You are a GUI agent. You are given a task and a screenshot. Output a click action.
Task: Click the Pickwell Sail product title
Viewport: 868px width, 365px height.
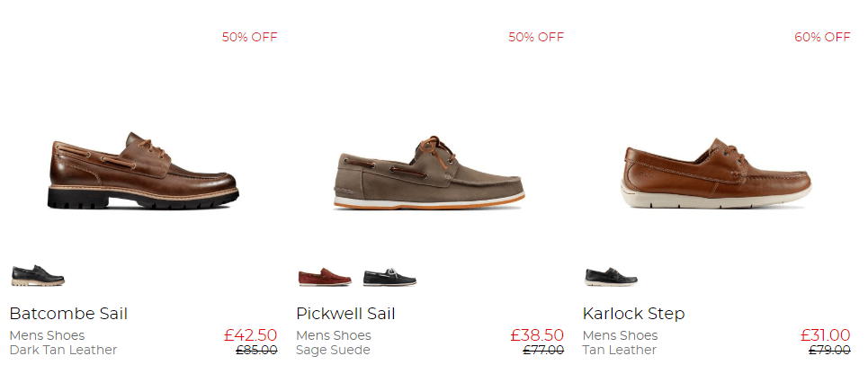click(345, 314)
